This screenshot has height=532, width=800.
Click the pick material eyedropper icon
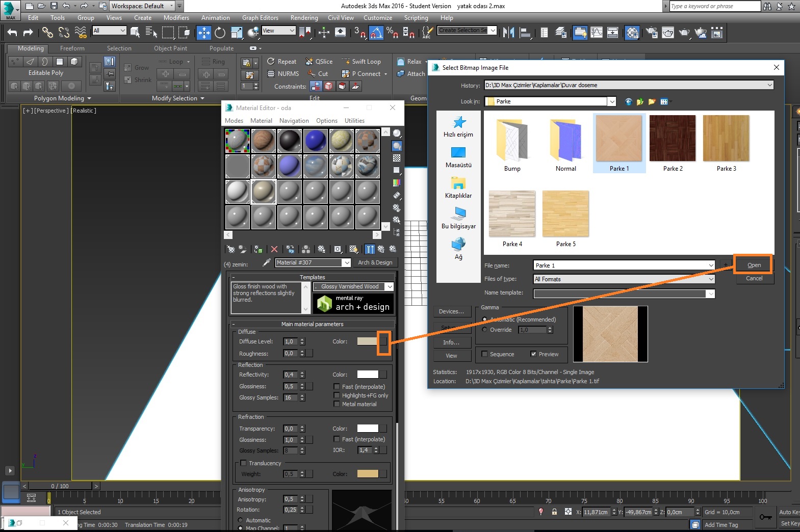click(266, 262)
